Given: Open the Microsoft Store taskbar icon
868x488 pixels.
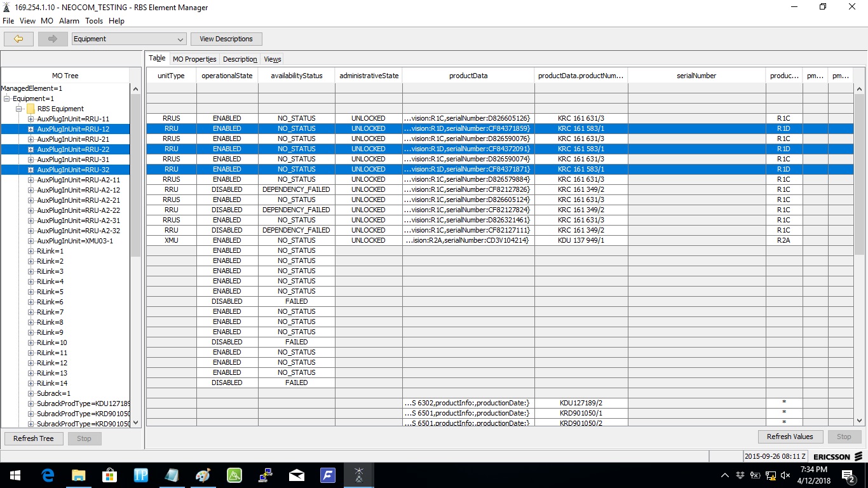Looking at the screenshot, I should coord(110,475).
